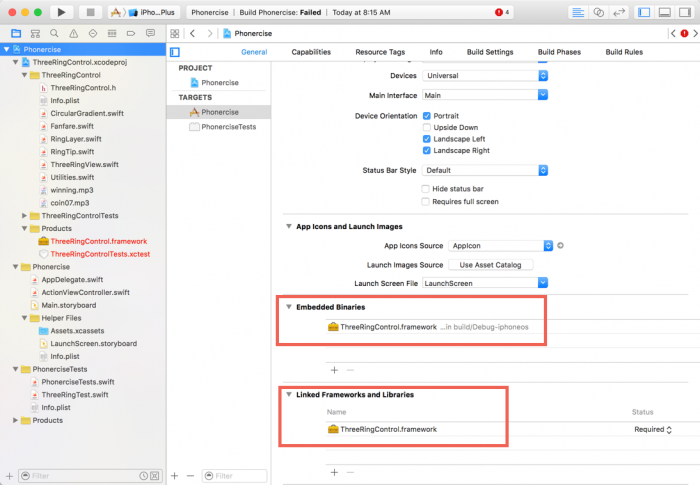Open the Breakpoint navigator
This screenshot has height=485, width=700.
point(131,33)
